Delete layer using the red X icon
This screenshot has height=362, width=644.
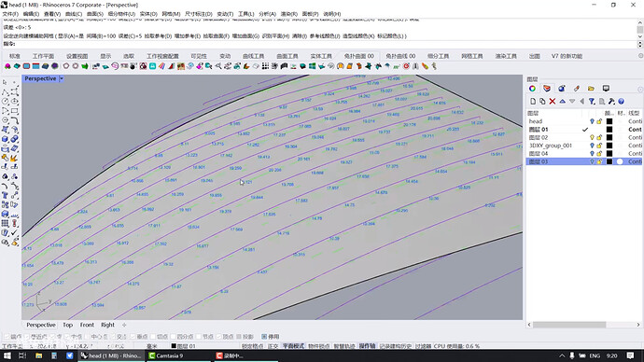(x=552, y=102)
